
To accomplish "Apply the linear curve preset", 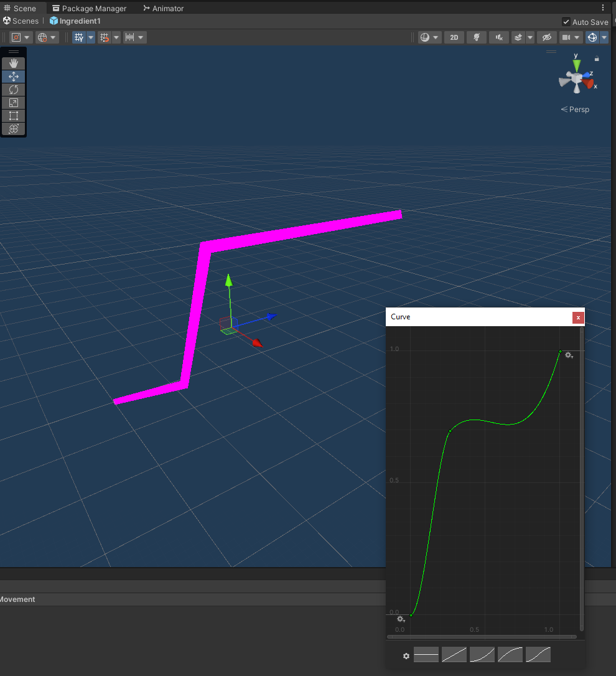I will 454,655.
